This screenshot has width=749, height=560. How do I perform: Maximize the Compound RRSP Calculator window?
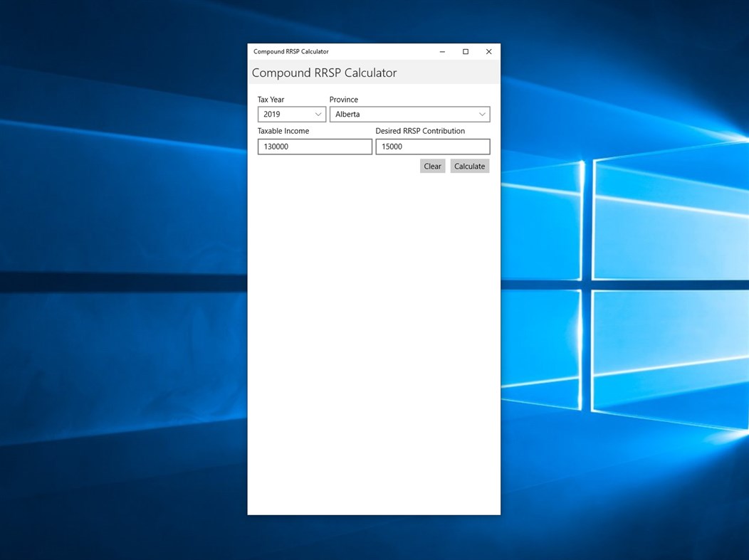pyautogui.click(x=465, y=51)
